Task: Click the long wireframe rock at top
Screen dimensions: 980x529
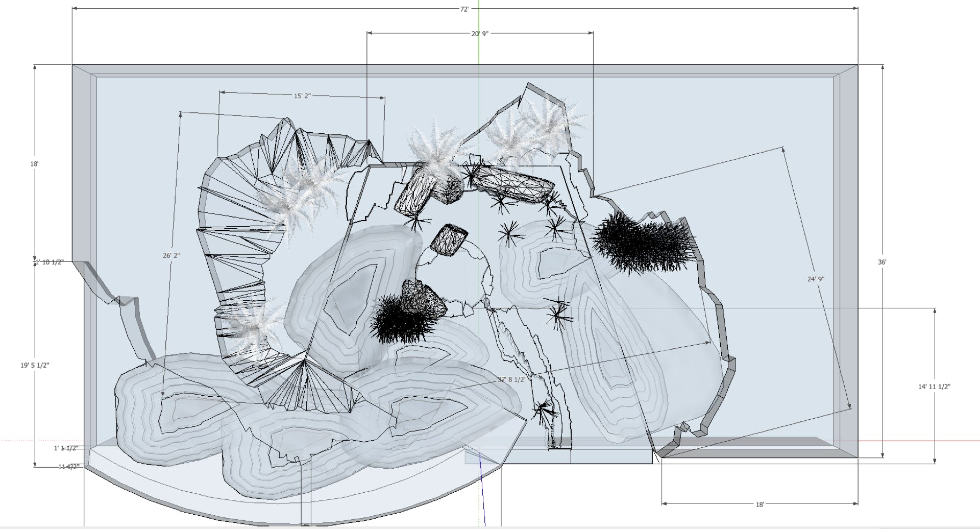Action: (x=511, y=184)
